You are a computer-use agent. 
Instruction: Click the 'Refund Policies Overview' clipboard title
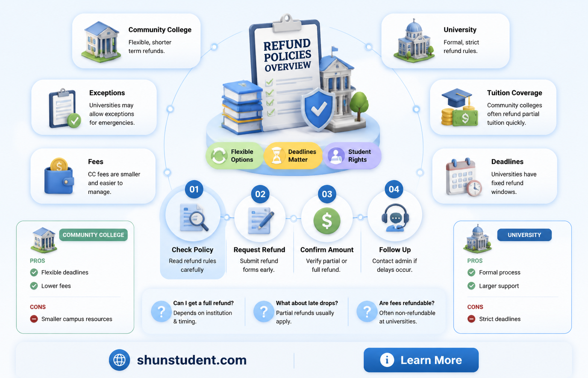[x=288, y=55]
